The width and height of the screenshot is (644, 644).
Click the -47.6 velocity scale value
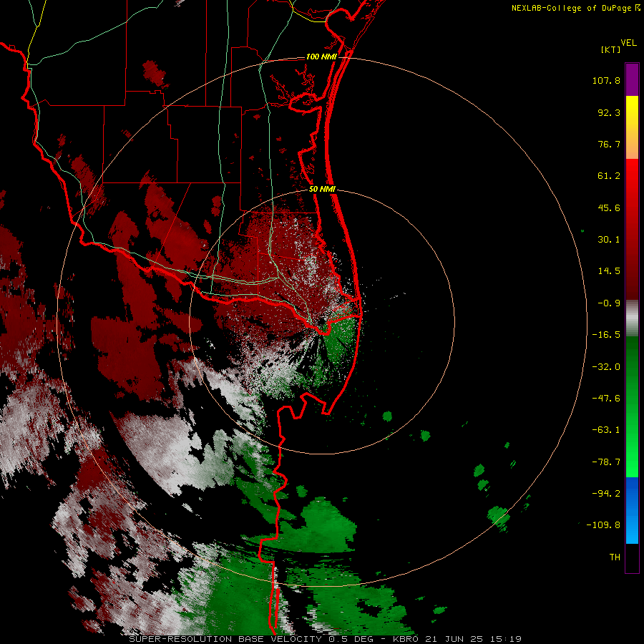[606, 399]
